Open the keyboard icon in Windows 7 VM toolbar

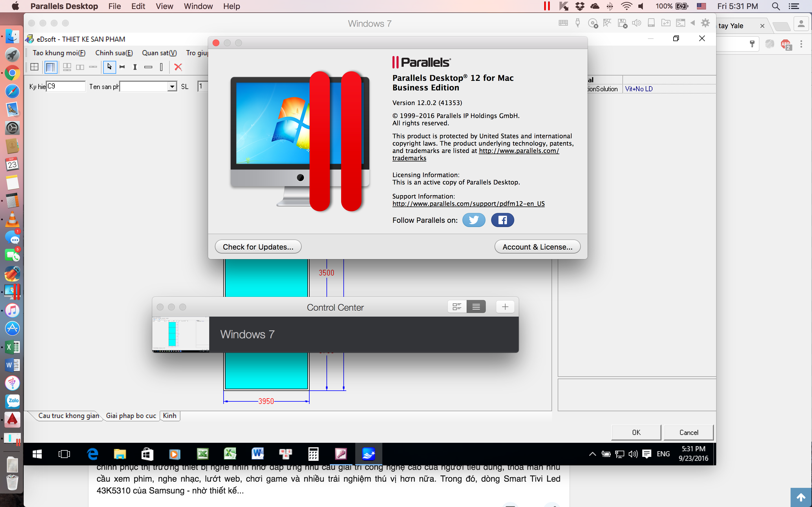[563, 23]
